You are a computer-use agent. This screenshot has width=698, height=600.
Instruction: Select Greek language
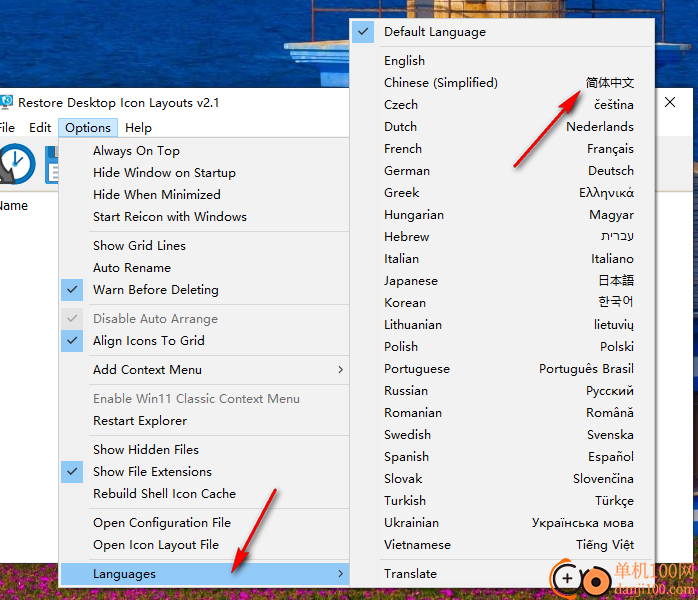coord(502,193)
